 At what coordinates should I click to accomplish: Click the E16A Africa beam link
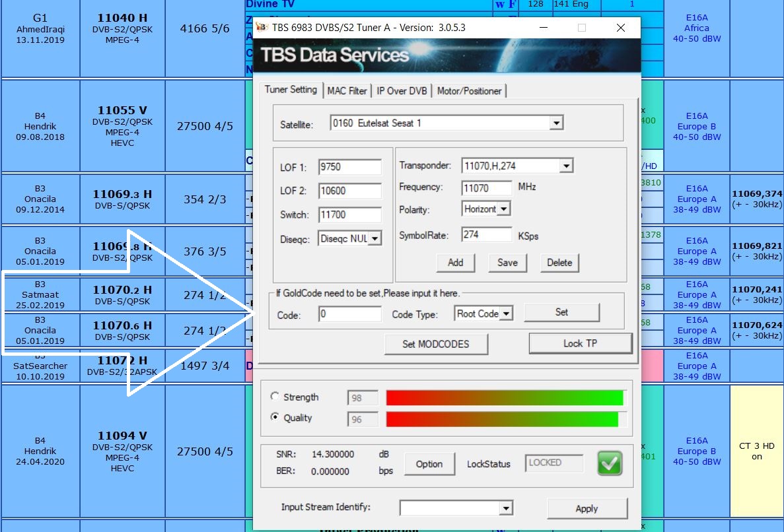click(697, 28)
